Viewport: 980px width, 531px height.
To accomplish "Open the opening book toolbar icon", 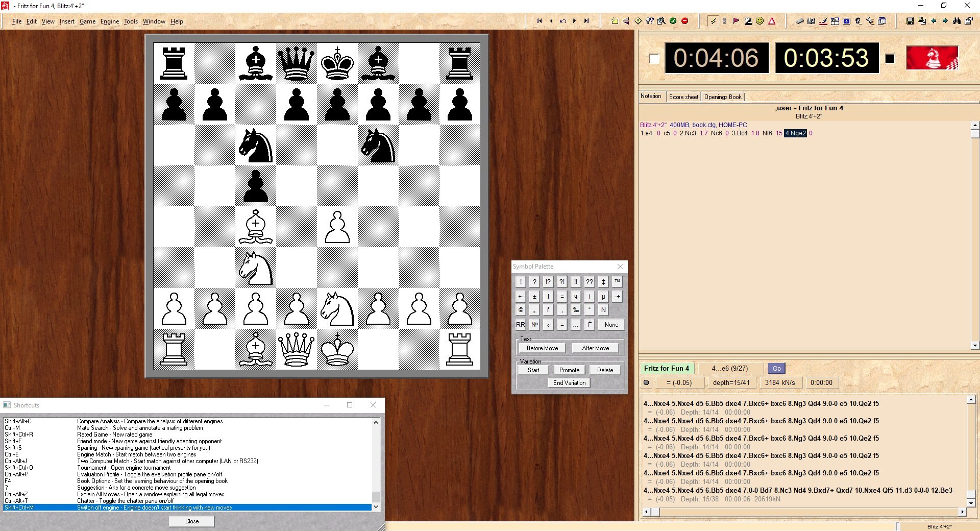I will [811, 21].
